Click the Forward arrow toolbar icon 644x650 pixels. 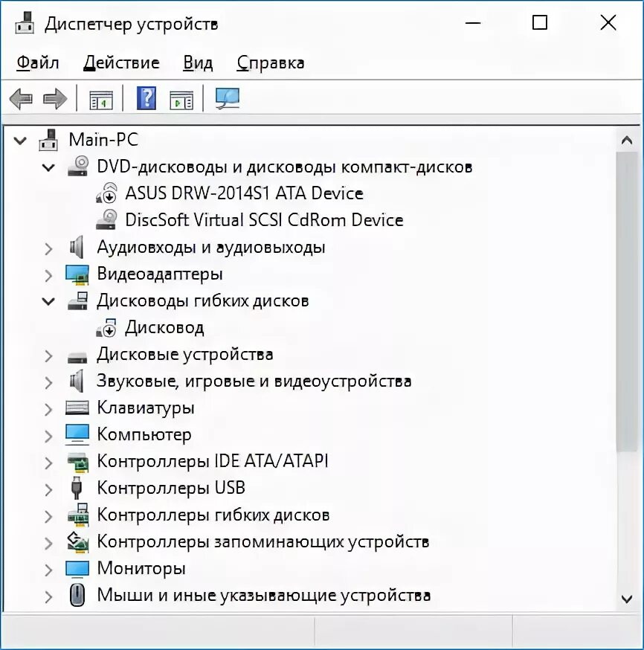(55, 99)
